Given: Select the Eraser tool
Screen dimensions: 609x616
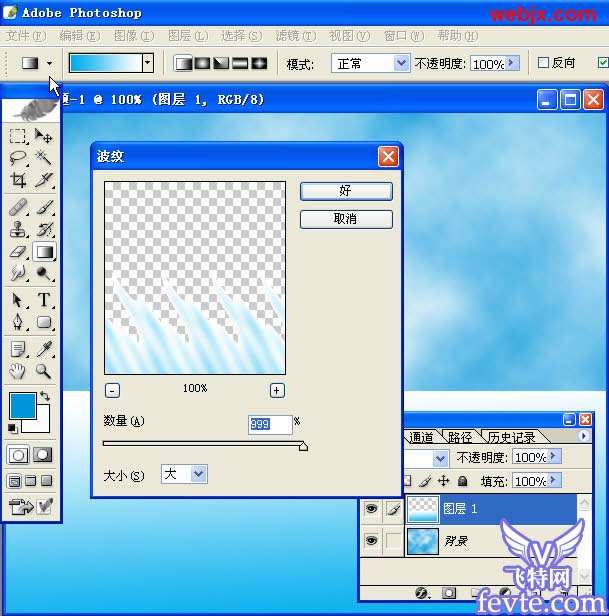Looking at the screenshot, I should click(x=17, y=251).
